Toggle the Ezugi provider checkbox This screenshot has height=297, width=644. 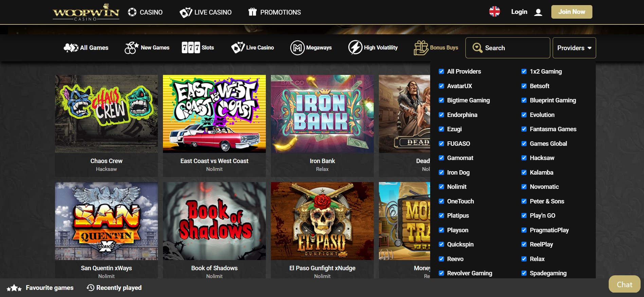441,129
